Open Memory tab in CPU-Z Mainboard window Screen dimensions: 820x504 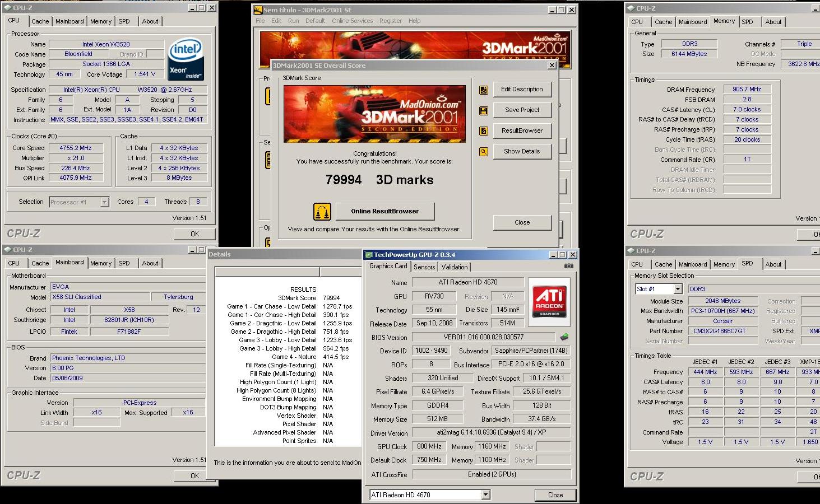100,263
